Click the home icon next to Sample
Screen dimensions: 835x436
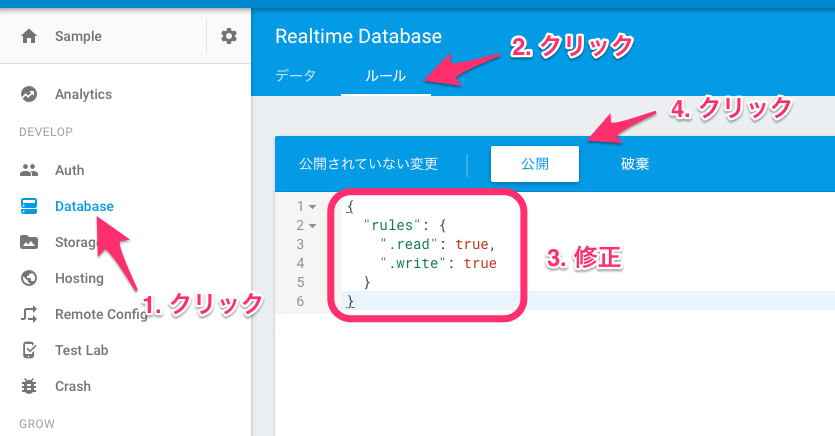29,36
